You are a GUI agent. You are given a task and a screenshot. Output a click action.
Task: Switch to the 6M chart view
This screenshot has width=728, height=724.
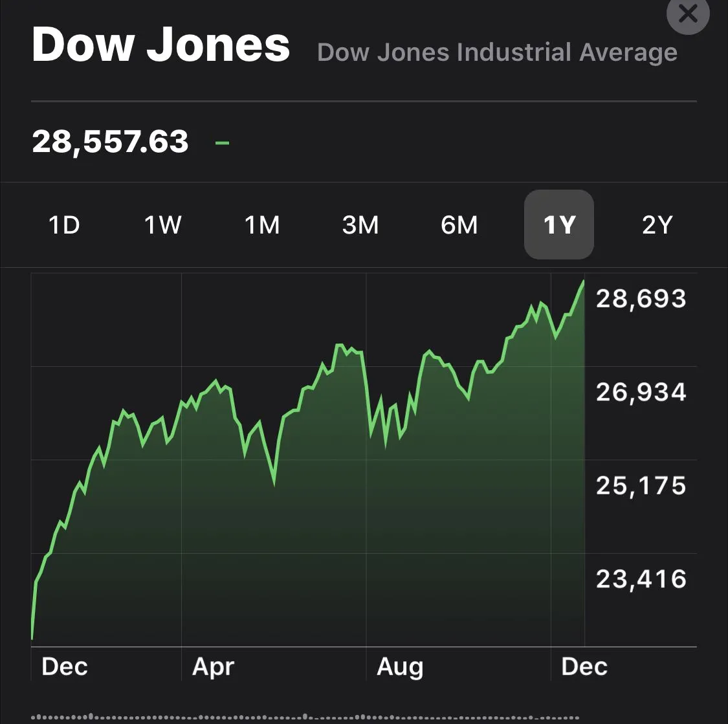[x=459, y=225]
